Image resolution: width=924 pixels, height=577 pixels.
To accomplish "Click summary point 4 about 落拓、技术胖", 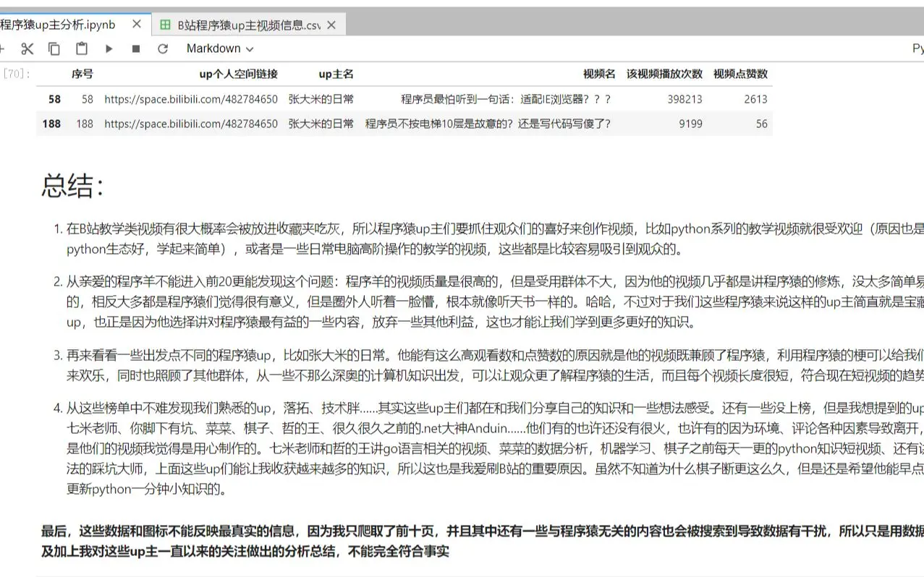I will (x=495, y=448).
